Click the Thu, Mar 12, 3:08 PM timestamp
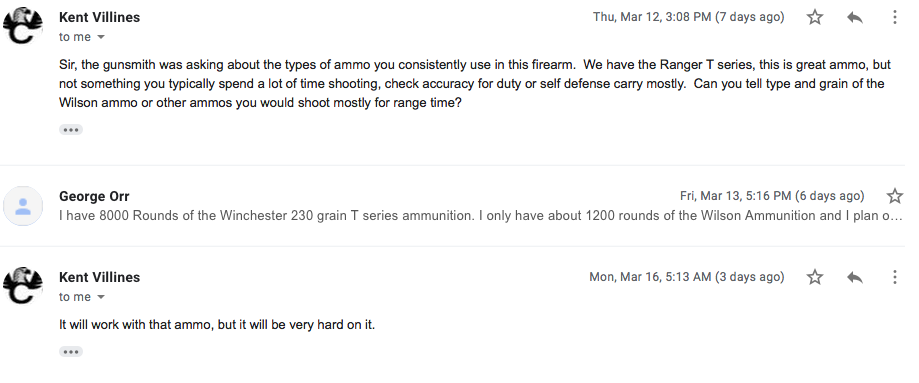This screenshot has height=383, width=919. pos(689,17)
